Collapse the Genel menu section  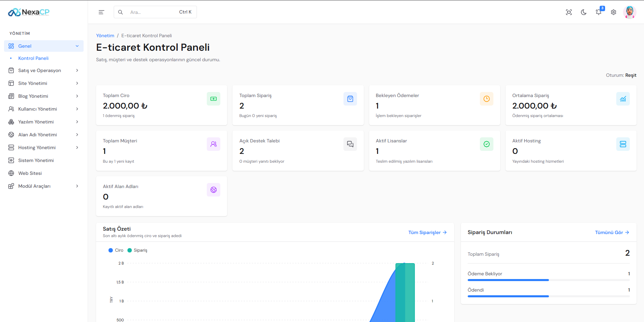point(44,46)
